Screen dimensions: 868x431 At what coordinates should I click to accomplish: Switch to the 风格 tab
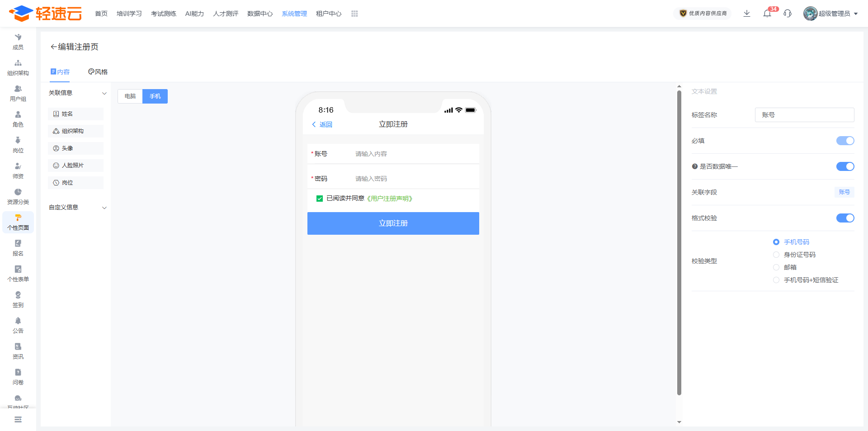click(x=98, y=72)
